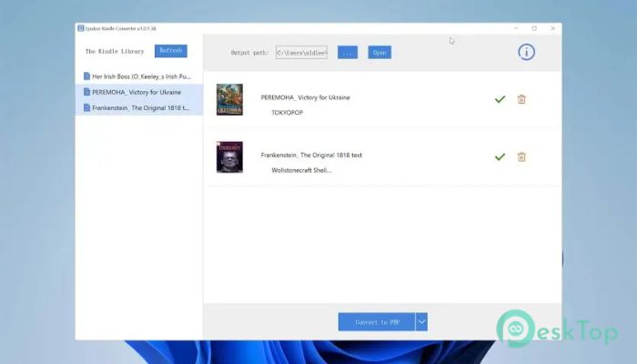Delete the Frankenstein book from the conversion list

[x=521, y=157]
